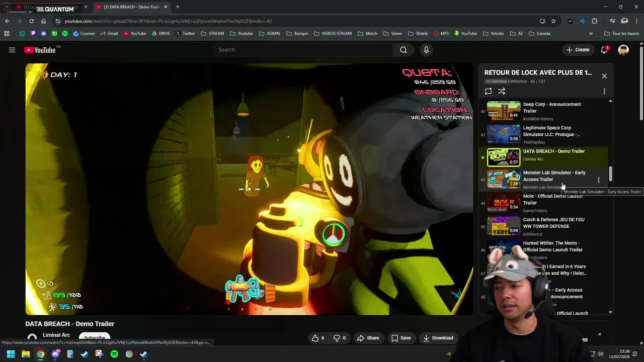Click the DATA BREACH video player
The height and width of the screenshot is (362, 644).
[250, 189]
